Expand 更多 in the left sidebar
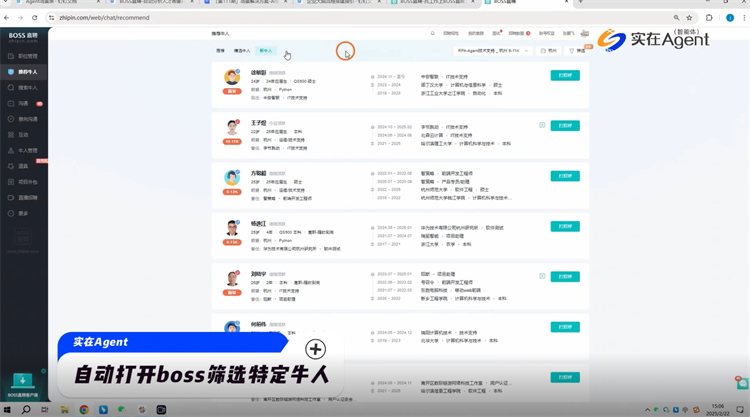 (23, 213)
